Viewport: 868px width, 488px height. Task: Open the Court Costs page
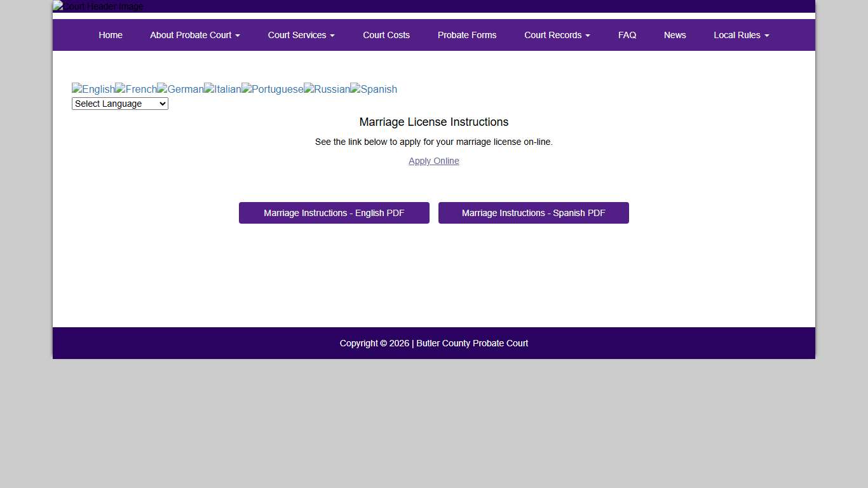386,35
